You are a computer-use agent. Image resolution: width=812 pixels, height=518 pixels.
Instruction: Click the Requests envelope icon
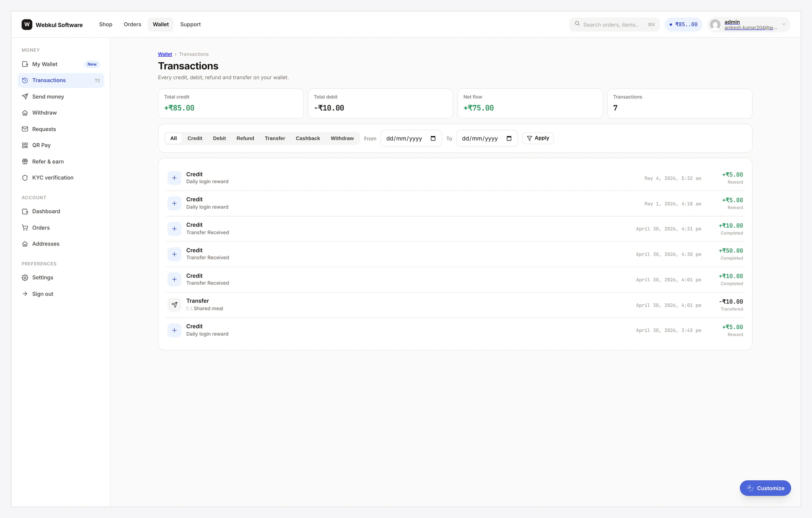[x=25, y=129]
